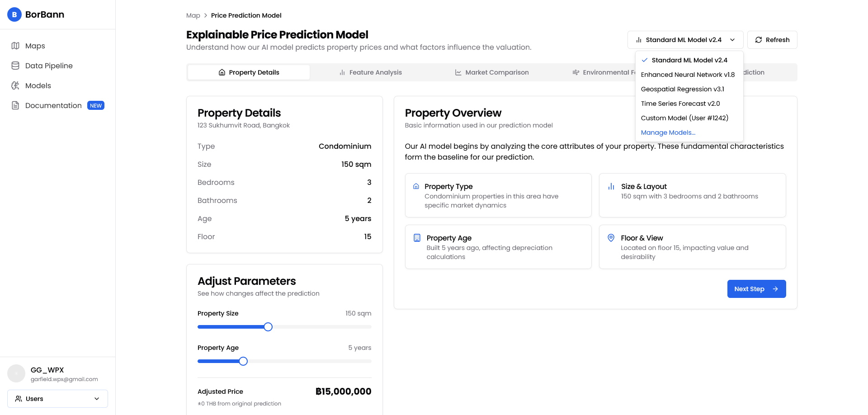Image resolution: width=868 pixels, height=415 pixels.
Task: Select checked Standard ML Model v2.4 option
Action: (x=689, y=60)
